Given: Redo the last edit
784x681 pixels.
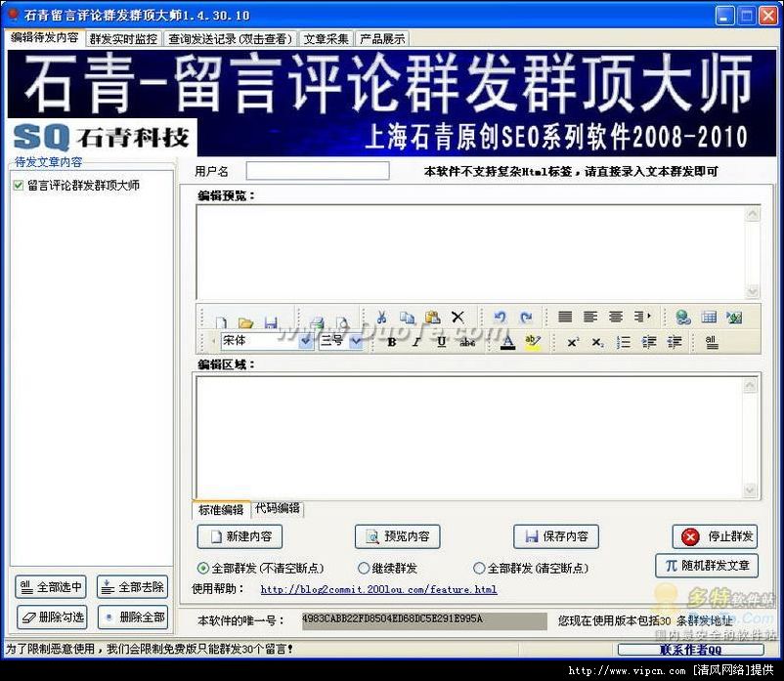Looking at the screenshot, I should [x=526, y=317].
